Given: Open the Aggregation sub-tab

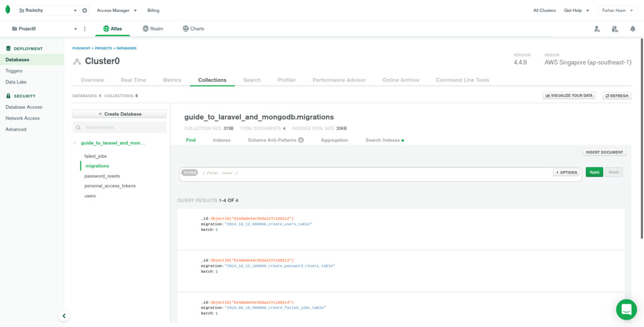Looking at the screenshot, I should pos(334,140).
